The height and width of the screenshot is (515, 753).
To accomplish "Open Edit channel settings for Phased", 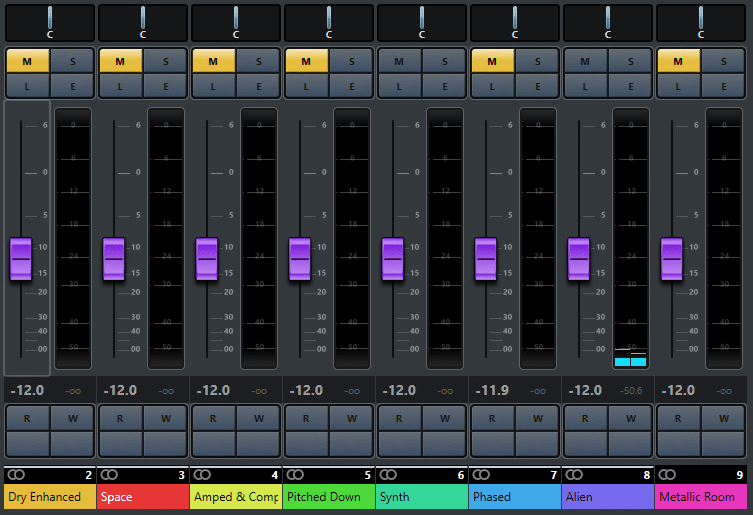I will point(537,86).
